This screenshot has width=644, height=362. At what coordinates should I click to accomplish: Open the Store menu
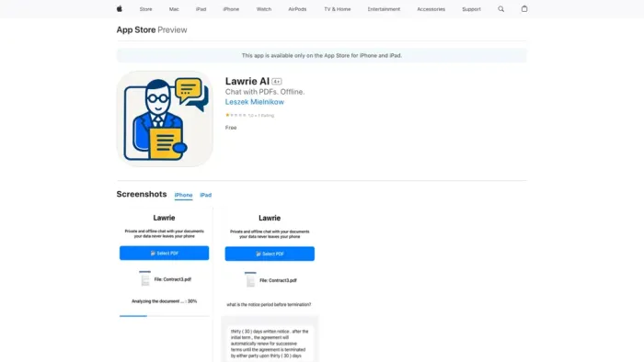(145, 9)
